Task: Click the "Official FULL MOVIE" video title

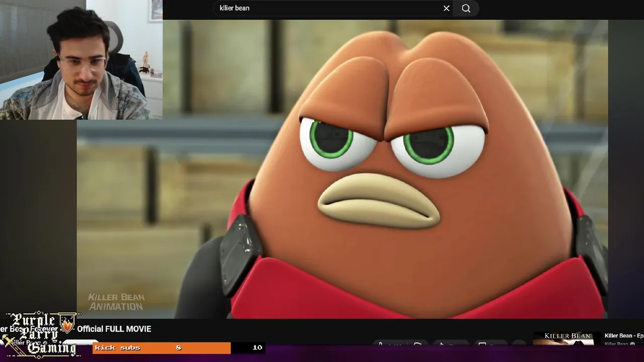Action: click(x=114, y=329)
